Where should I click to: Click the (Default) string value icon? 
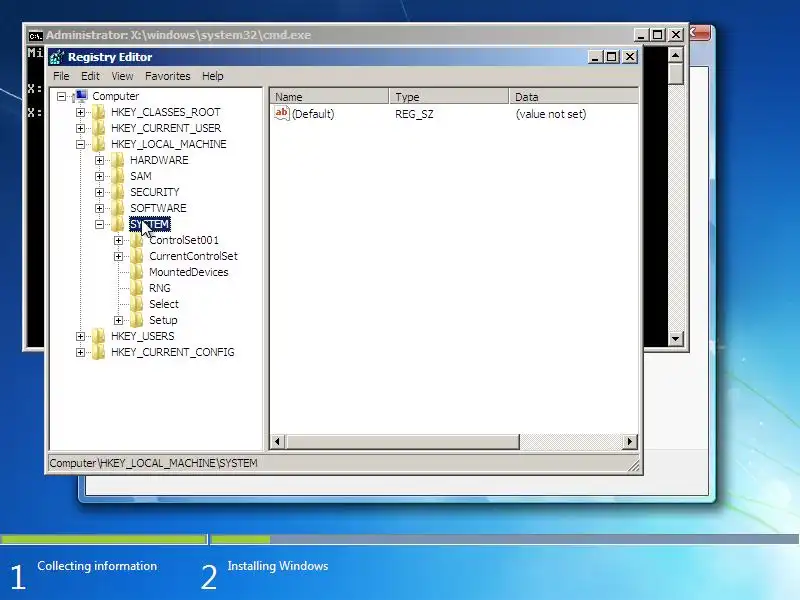click(x=282, y=113)
